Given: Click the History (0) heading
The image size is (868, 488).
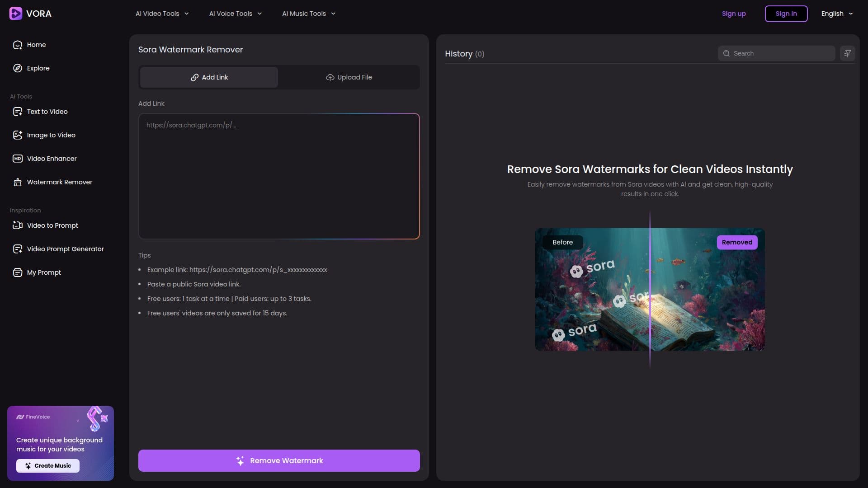Looking at the screenshot, I should (464, 54).
